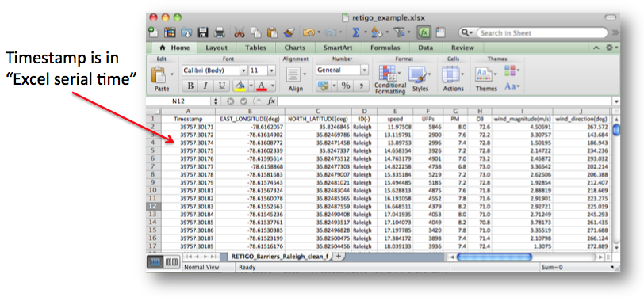Toggle Underline formatting
The width and height of the screenshot is (644, 297).
[222, 86]
